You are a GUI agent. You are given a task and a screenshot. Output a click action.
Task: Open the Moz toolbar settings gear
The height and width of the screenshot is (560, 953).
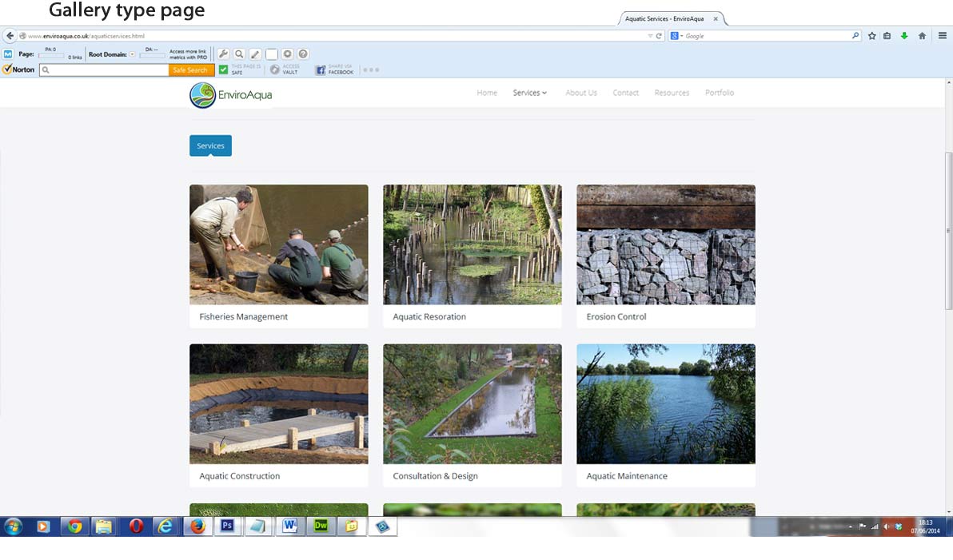tap(288, 54)
